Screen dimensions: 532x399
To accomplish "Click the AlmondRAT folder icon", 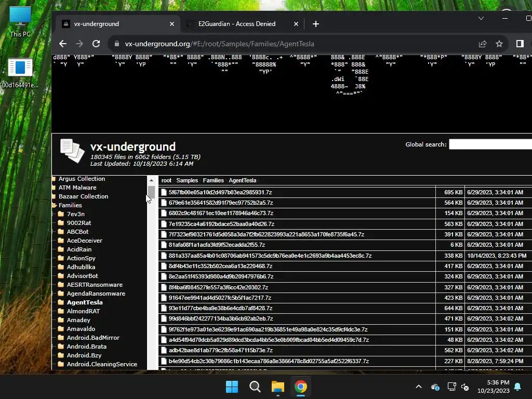I will (61, 311).
